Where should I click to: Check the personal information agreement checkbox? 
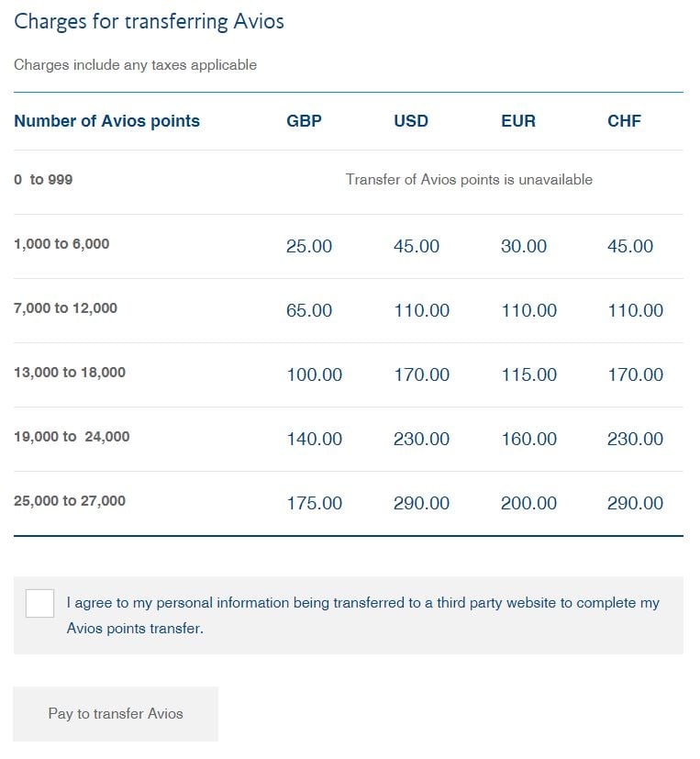point(39,603)
